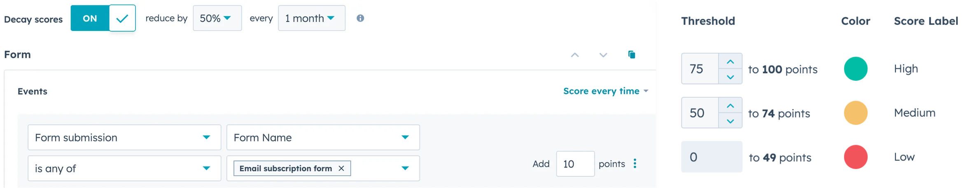The height and width of the screenshot is (188, 980).
Task: Decrease the 50 threshold with down arrow
Action: click(730, 121)
